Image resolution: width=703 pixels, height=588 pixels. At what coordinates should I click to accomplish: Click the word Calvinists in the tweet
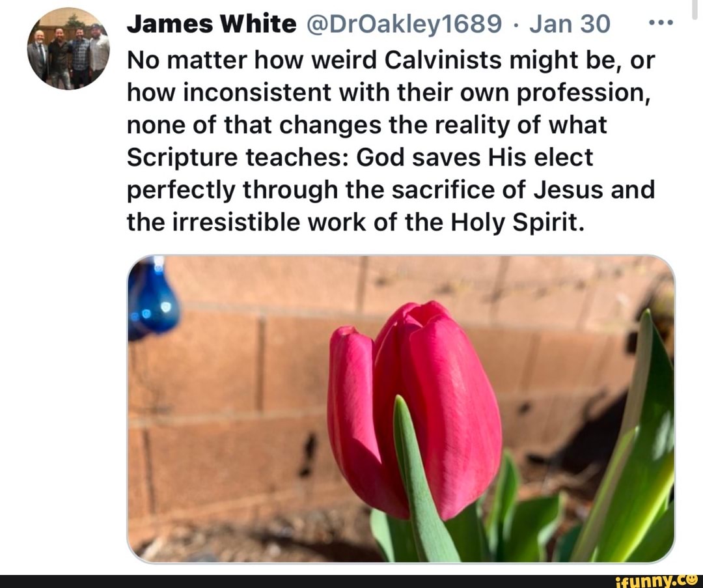point(443,60)
